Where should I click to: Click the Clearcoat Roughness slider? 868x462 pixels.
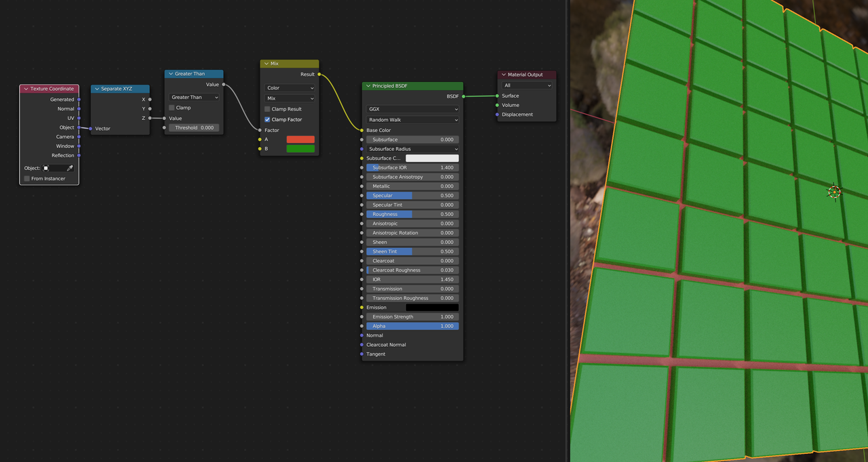point(412,270)
